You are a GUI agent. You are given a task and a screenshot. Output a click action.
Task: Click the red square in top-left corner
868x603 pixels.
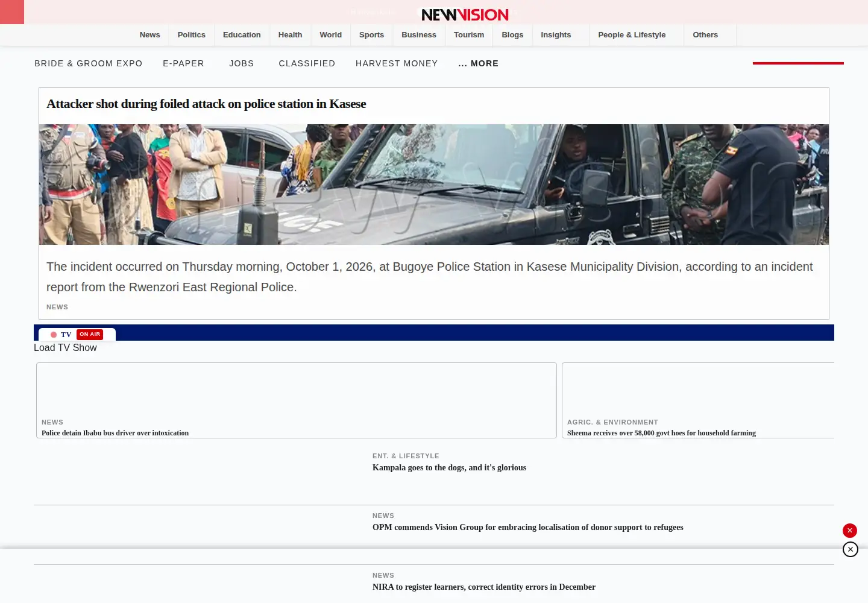tap(12, 12)
